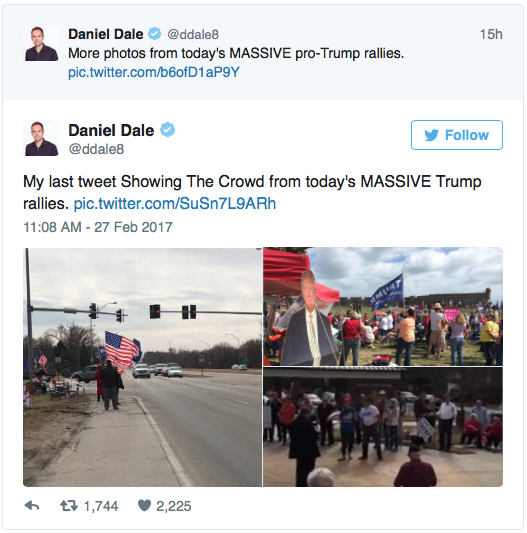Click the 2,225 likes count
This screenshot has height=533, width=527.
174,506
